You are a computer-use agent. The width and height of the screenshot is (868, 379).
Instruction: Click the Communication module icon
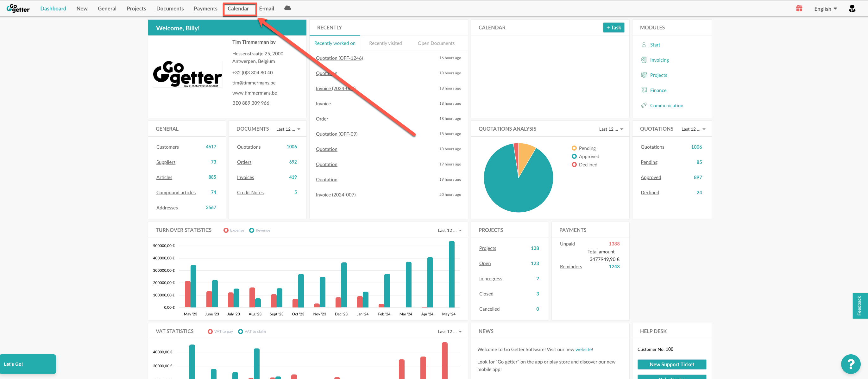644,105
